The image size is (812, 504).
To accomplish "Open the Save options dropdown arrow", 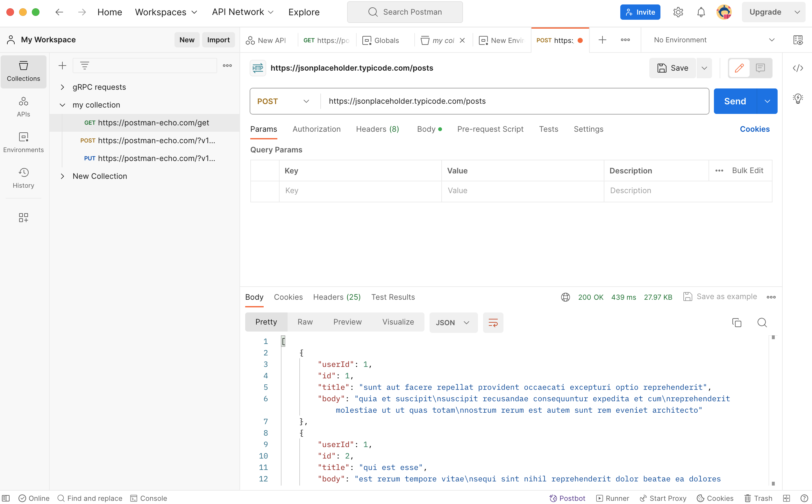I will tap(704, 68).
